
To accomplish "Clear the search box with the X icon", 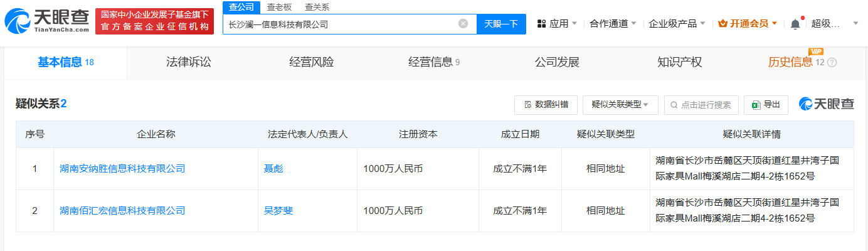I will (x=463, y=24).
